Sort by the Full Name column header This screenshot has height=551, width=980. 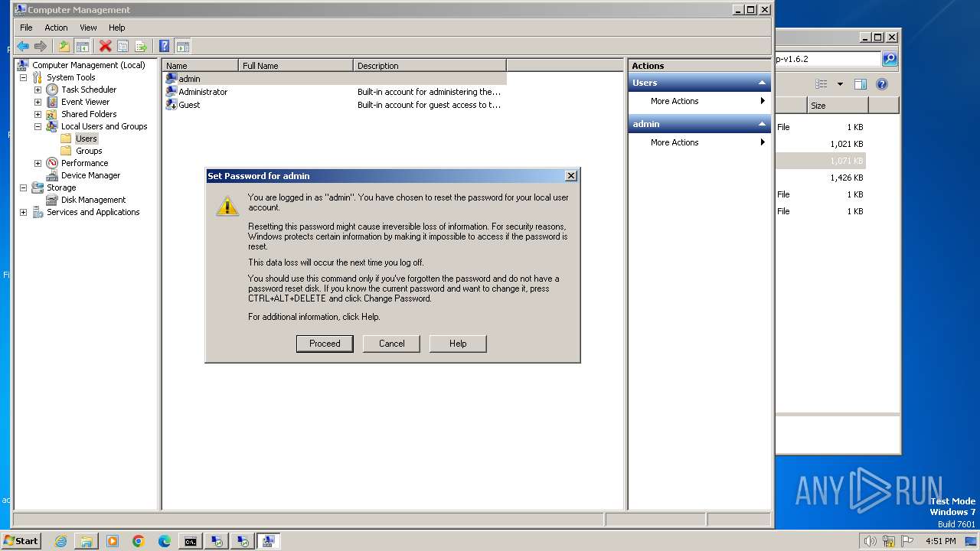coord(296,66)
